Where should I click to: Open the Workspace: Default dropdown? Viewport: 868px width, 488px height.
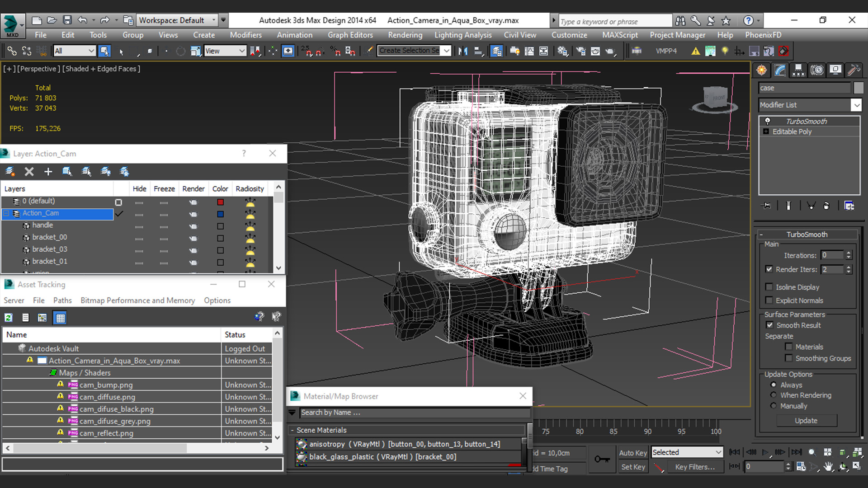click(x=177, y=20)
